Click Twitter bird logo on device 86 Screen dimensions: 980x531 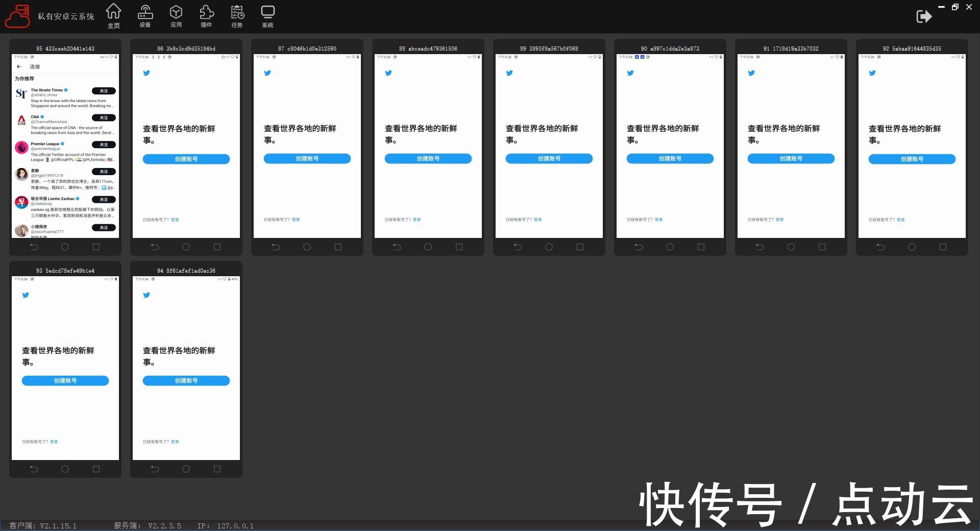click(x=146, y=73)
